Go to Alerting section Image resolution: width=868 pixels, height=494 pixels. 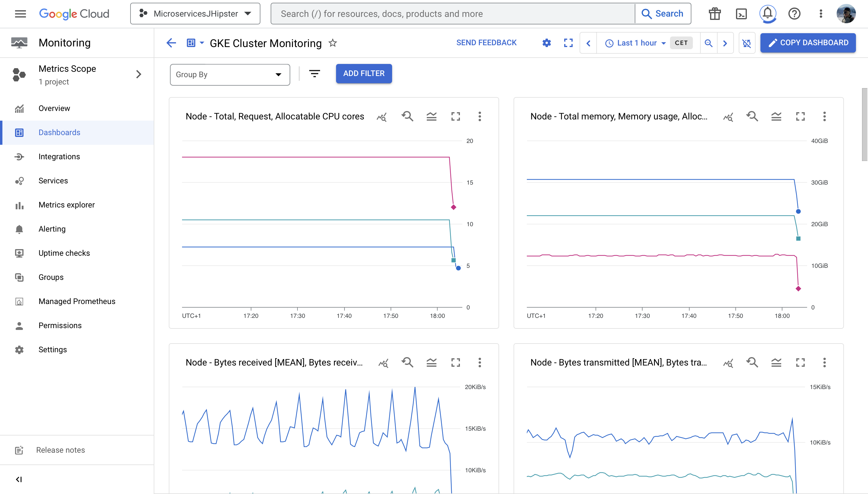pos(52,229)
